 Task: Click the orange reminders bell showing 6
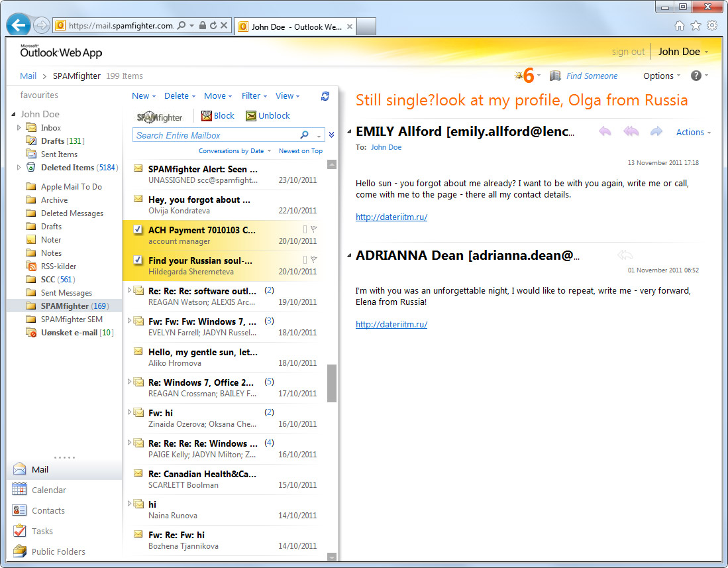coord(525,76)
